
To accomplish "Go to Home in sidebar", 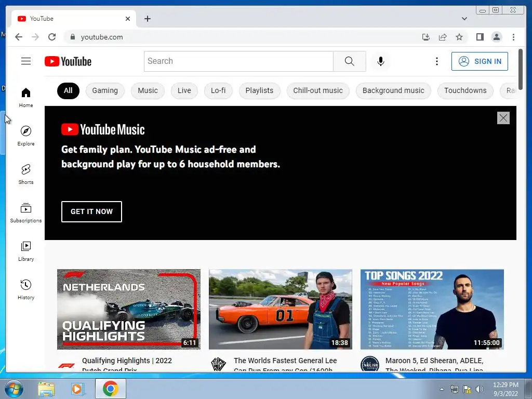I will pyautogui.click(x=26, y=98).
